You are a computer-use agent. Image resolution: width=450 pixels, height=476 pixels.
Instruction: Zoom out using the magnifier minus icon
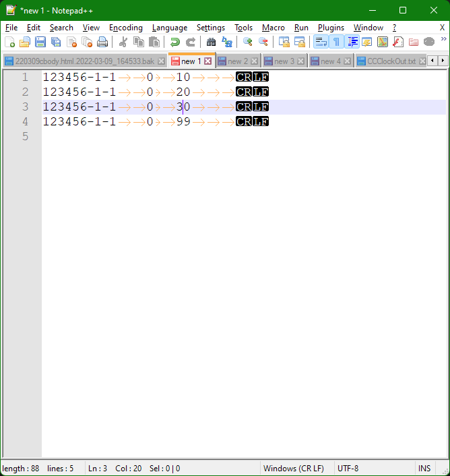263,42
